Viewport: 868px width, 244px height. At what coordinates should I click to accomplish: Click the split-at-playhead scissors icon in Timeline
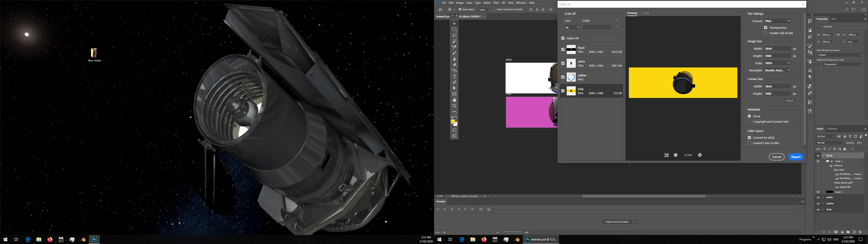click(481, 209)
